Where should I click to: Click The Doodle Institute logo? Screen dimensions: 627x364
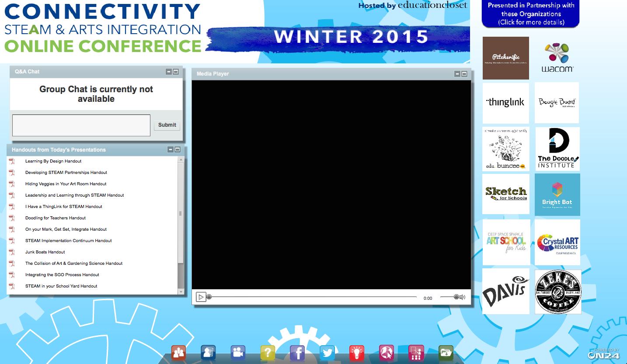pos(557,149)
